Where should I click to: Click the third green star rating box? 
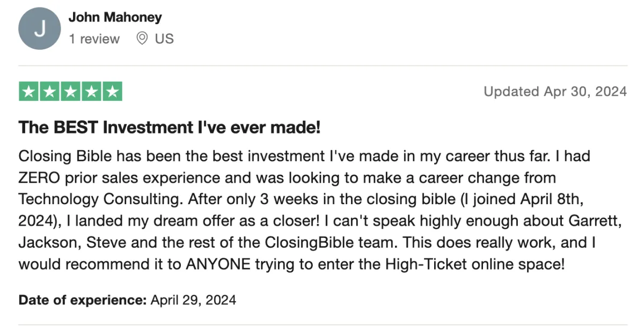click(70, 92)
